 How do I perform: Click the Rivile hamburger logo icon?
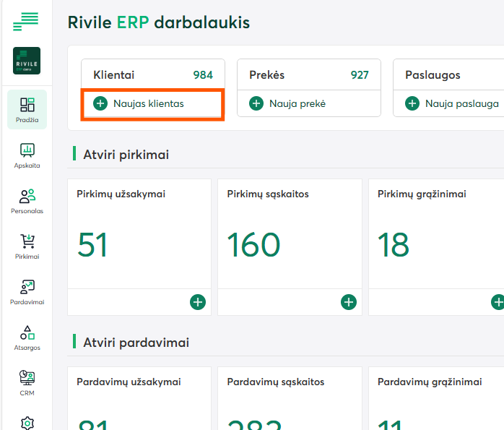[x=26, y=22]
